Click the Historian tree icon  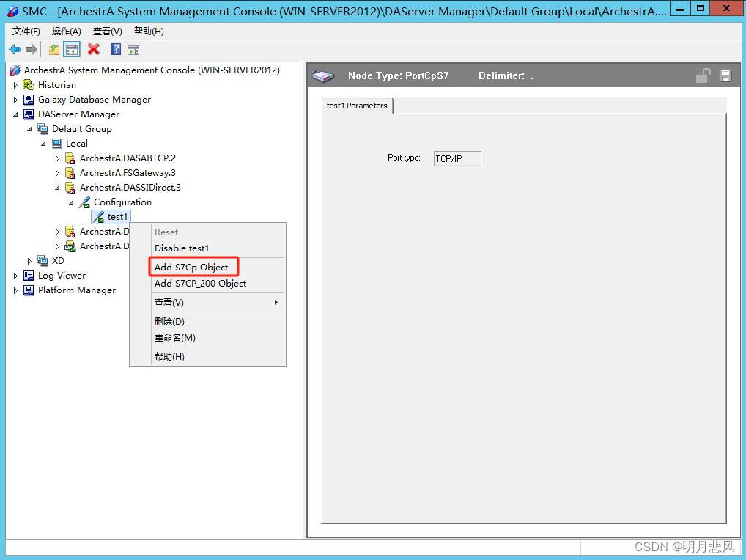pos(29,85)
